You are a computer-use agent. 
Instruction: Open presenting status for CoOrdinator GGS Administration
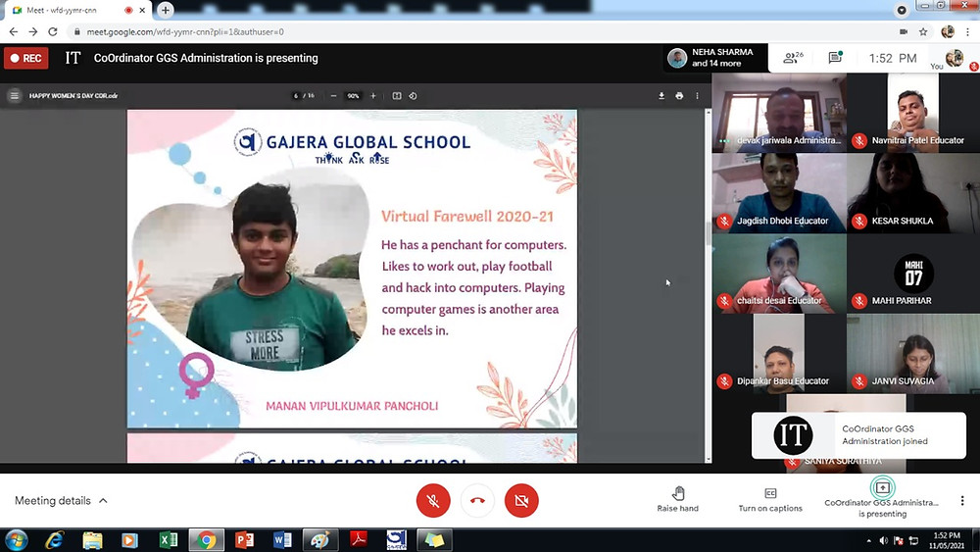(x=882, y=498)
